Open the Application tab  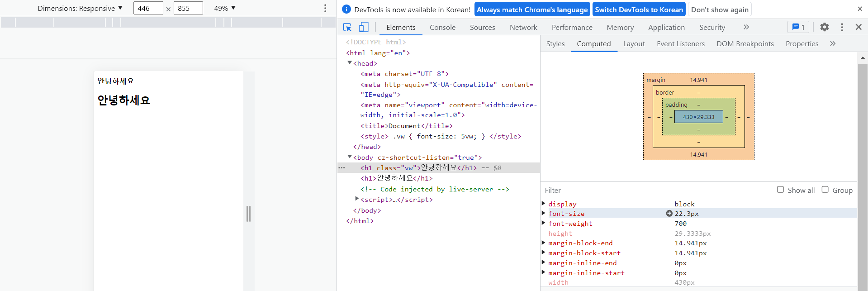(666, 28)
